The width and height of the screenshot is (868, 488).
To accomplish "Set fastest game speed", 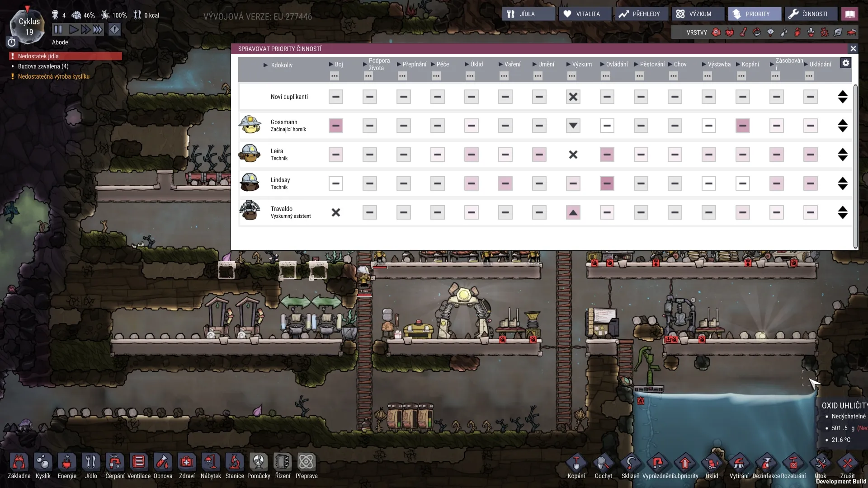I will point(98,29).
